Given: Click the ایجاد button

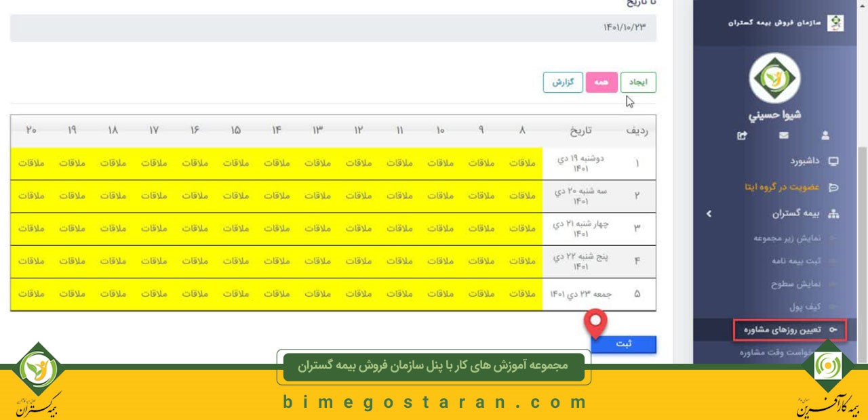Looking at the screenshot, I should pos(638,82).
